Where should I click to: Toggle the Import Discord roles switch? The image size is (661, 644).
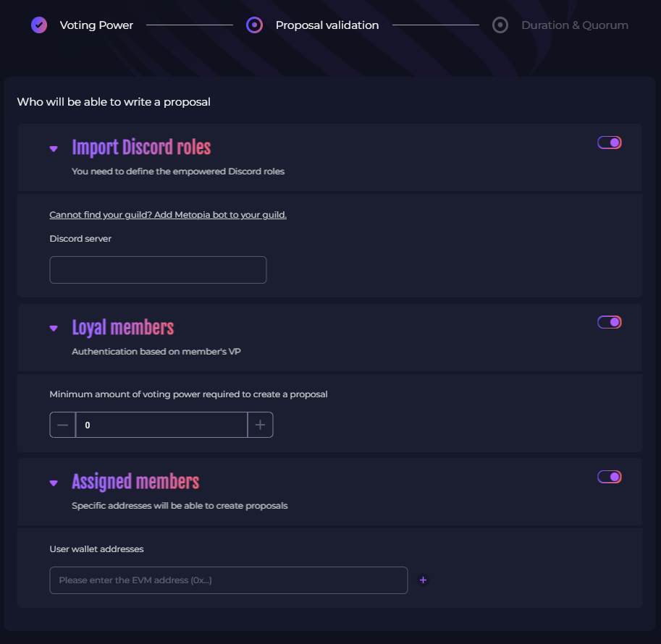pyautogui.click(x=609, y=143)
